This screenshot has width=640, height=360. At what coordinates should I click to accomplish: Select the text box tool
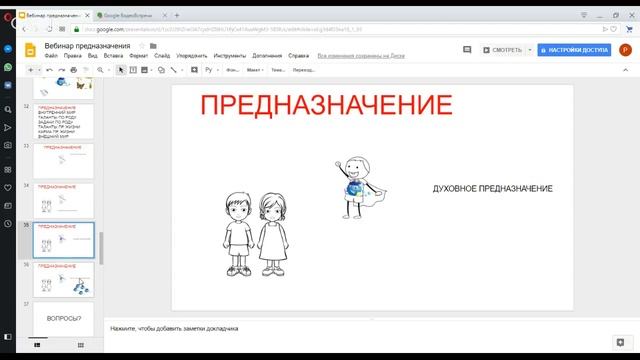point(133,70)
